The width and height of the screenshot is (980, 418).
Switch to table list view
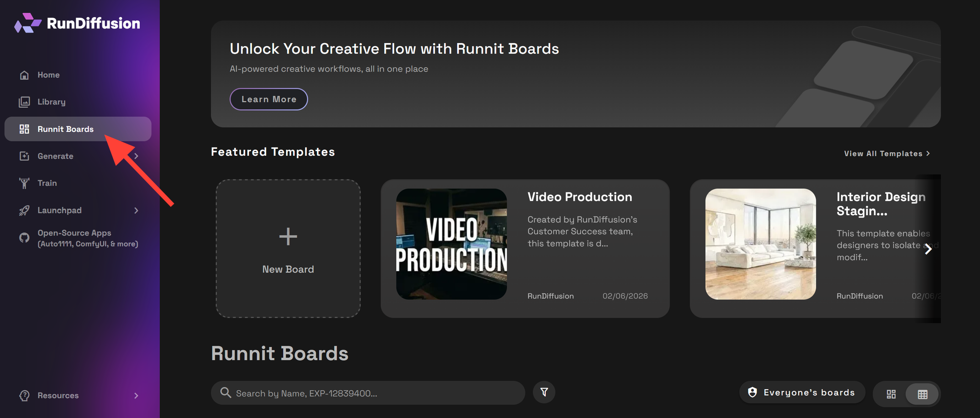[x=922, y=394]
